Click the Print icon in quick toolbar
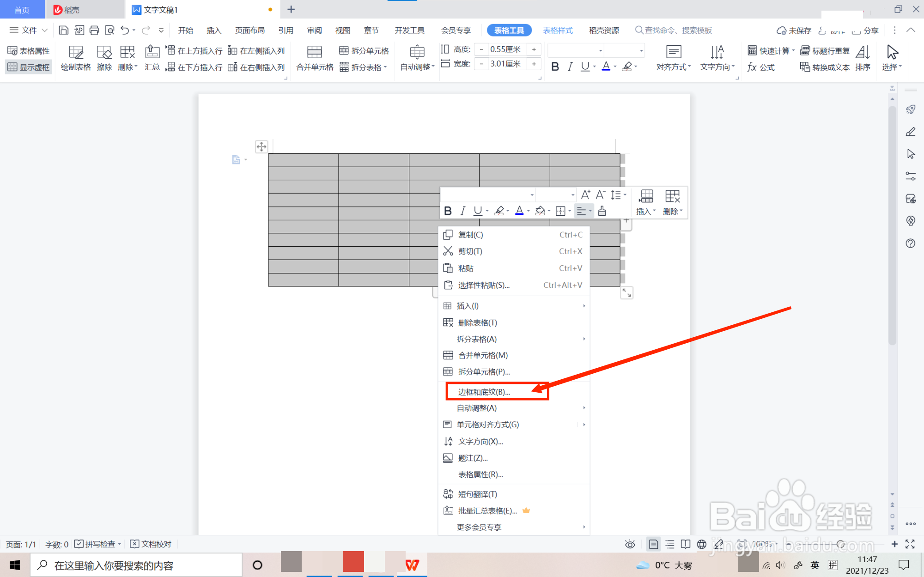924x577 pixels. (94, 30)
